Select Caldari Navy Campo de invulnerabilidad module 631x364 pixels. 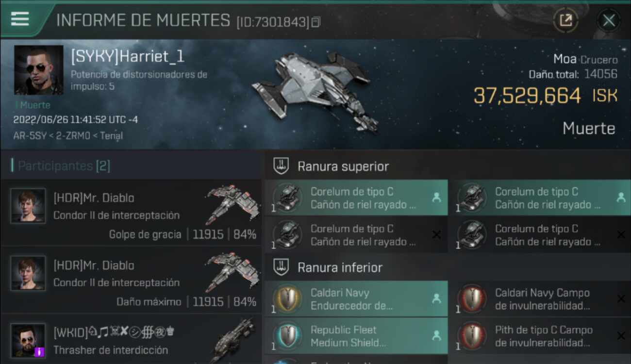click(540, 299)
